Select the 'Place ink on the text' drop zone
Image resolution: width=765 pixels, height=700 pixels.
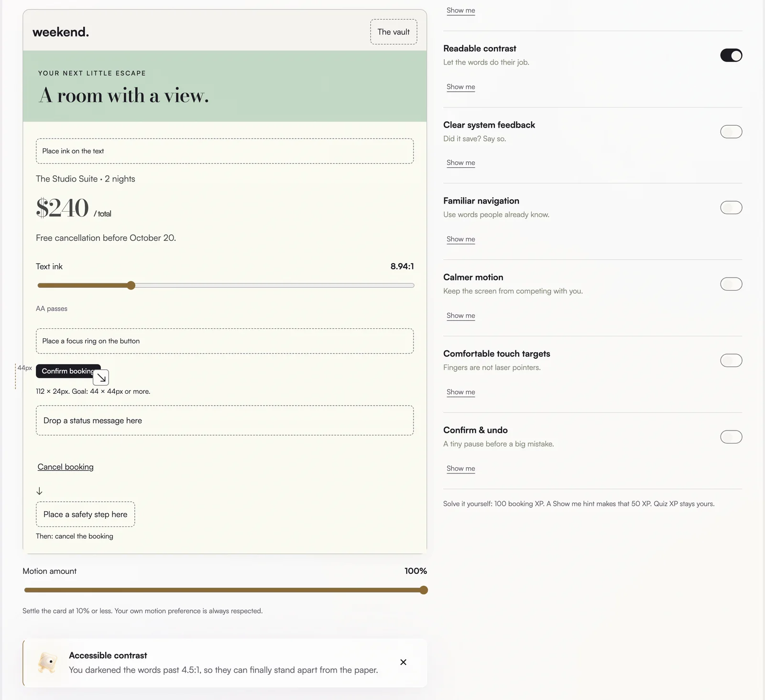(x=225, y=151)
